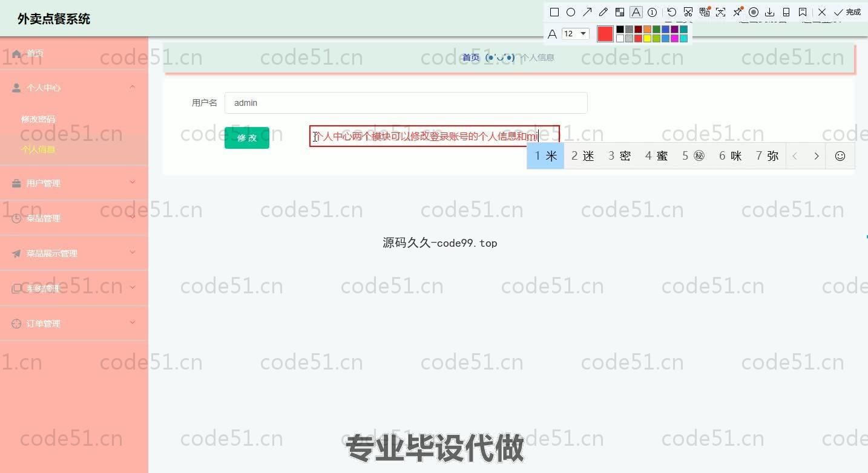
Task: Cancel the screenshot with the X icon
Action: coord(822,12)
